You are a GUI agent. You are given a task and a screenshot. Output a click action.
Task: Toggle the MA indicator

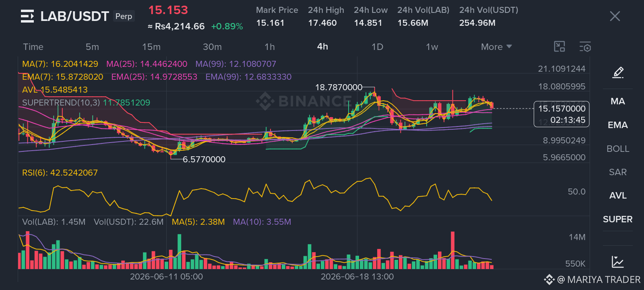click(618, 101)
